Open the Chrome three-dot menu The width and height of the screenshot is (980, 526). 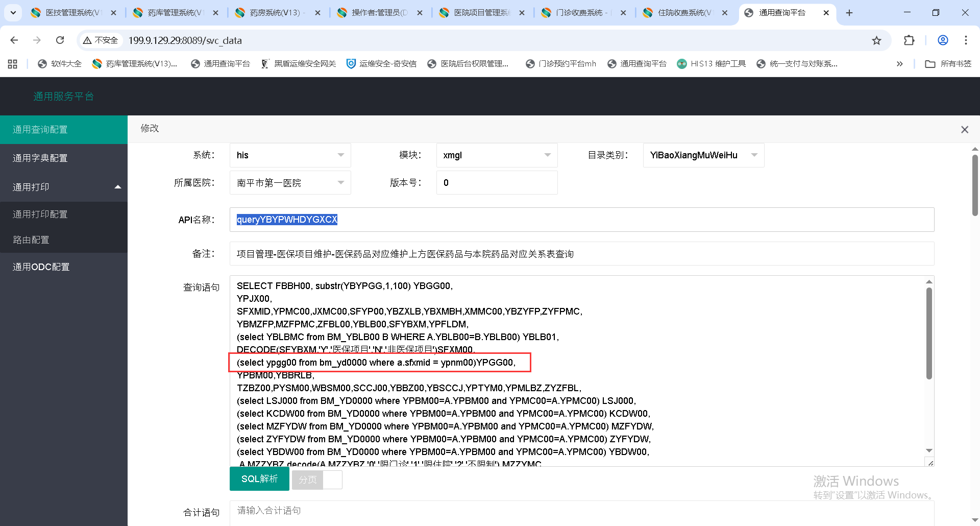tap(966, 40)
